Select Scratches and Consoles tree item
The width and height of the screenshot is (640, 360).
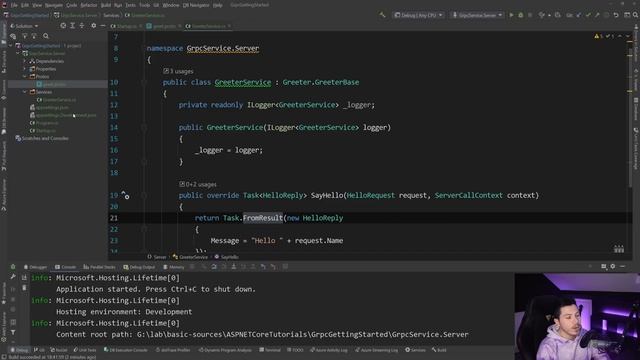tap(42, 138)
